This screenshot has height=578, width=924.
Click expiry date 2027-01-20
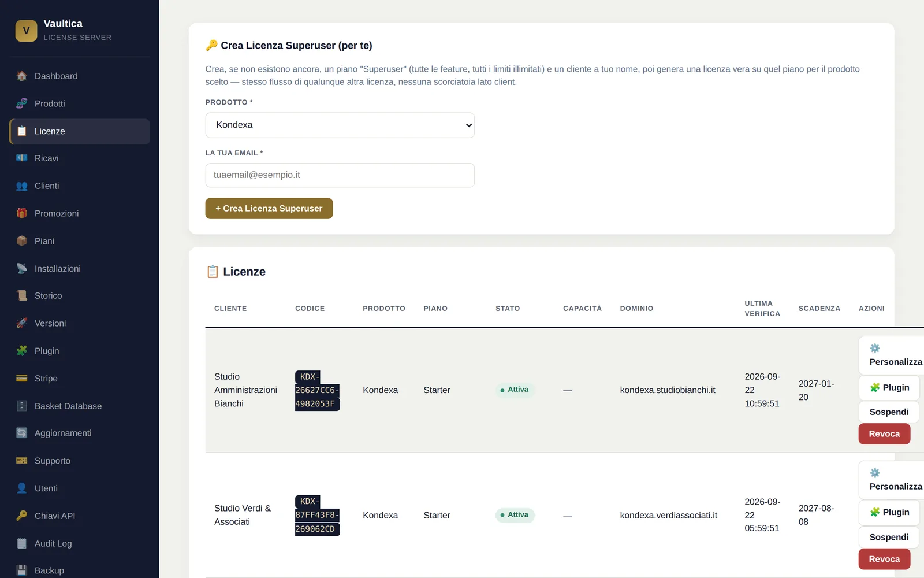816,391
